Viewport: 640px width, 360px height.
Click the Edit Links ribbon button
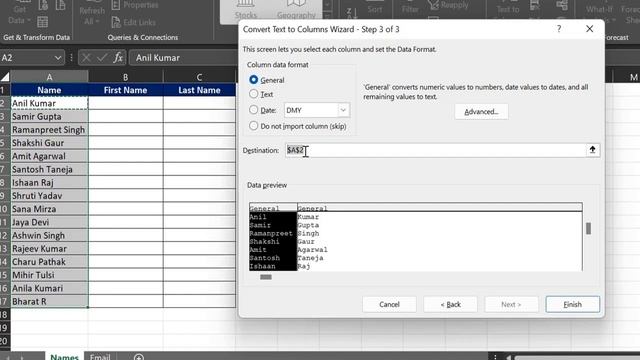point(133,22)
